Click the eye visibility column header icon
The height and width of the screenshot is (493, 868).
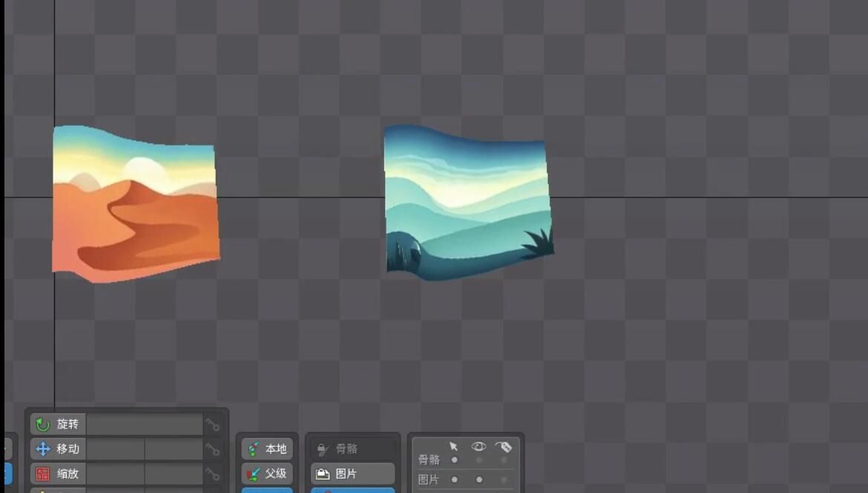coord(479,446)
